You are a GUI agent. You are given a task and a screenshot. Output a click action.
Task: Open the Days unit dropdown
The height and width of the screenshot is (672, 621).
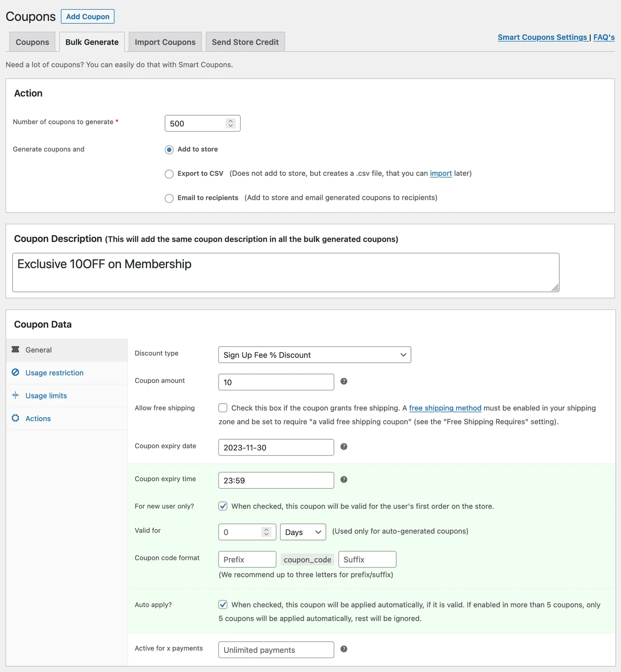[x=303, y=532]
